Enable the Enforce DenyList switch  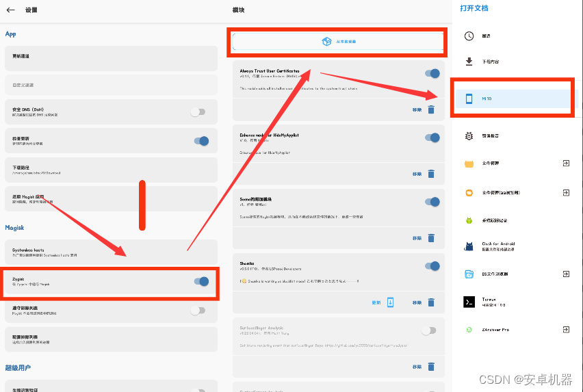(x=198, y=311)
